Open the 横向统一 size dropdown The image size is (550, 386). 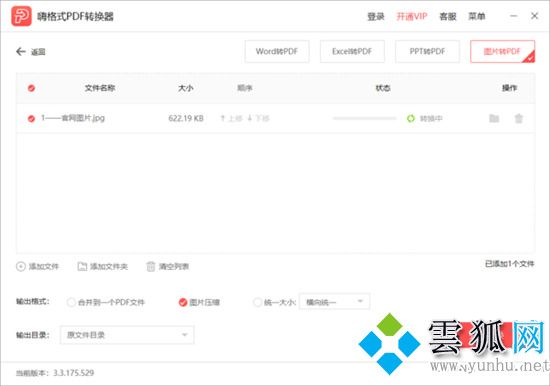click(x=334, y=301)
